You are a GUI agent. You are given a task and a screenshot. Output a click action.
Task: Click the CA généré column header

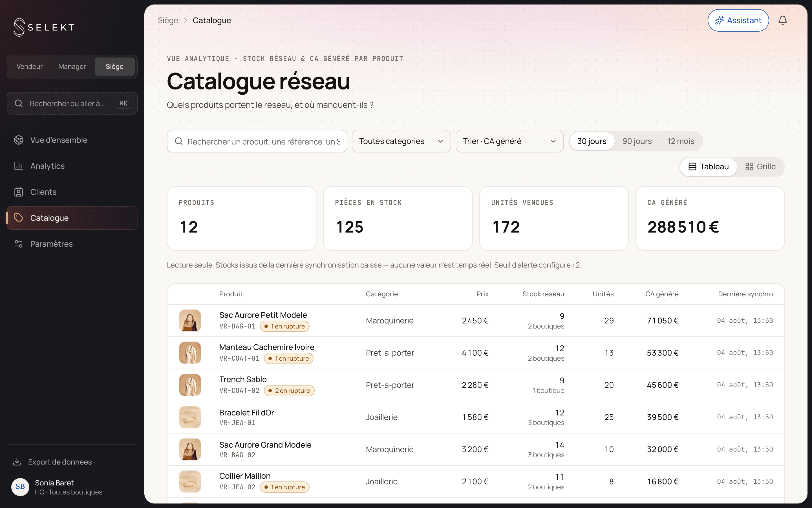[x=662, y=294]
